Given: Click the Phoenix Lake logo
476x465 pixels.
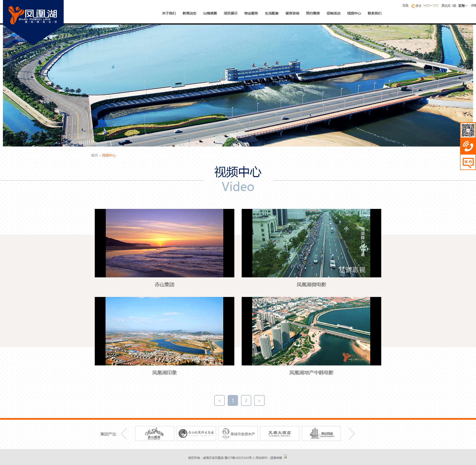Looking at the screenshot, I should coord(33,15).
